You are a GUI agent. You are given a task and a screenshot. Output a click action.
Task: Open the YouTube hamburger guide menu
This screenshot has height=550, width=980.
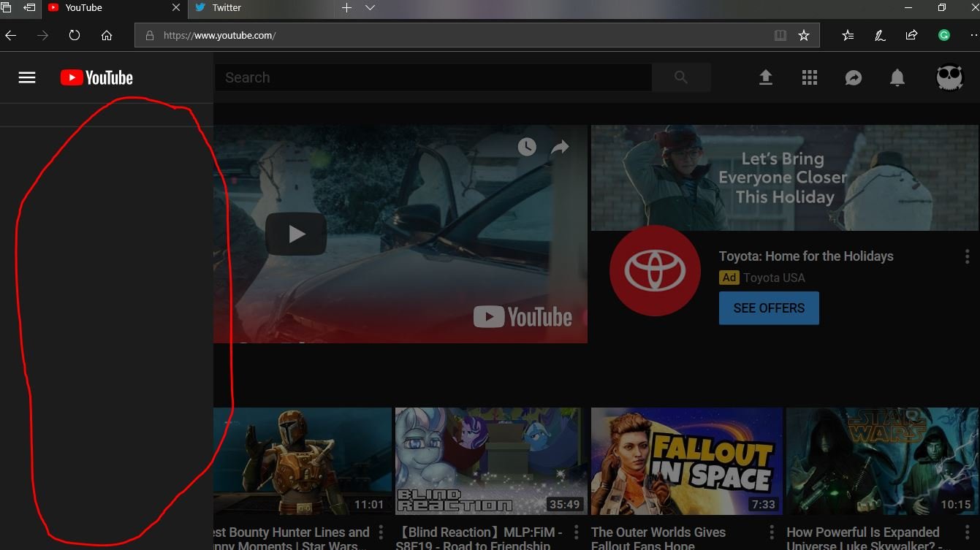coord(27,77)
